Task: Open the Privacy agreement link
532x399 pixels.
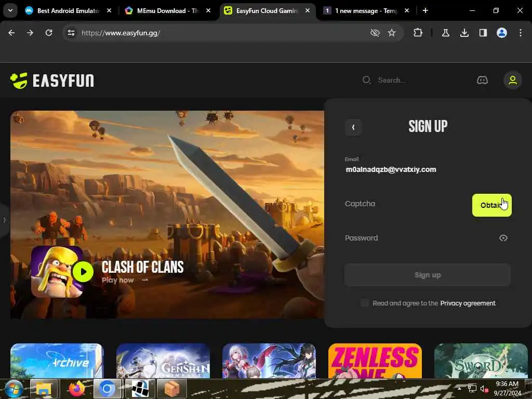Action: coord(468,303)
